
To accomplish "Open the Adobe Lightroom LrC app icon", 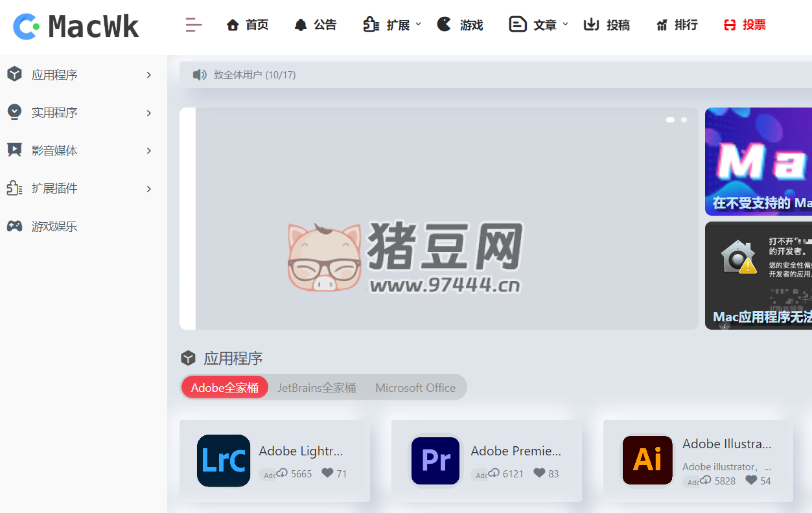I will pos(223,461).
